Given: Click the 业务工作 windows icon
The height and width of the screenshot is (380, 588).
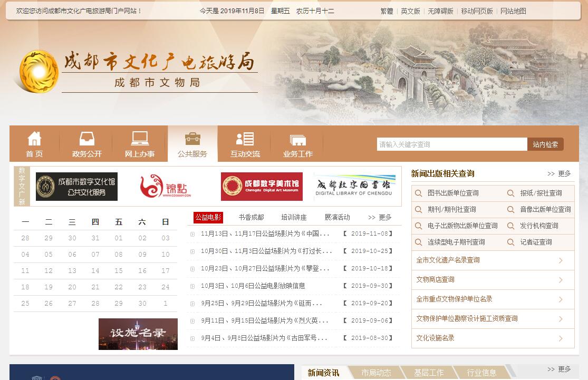Looking at the screenshot, I should tap(298, 140).
